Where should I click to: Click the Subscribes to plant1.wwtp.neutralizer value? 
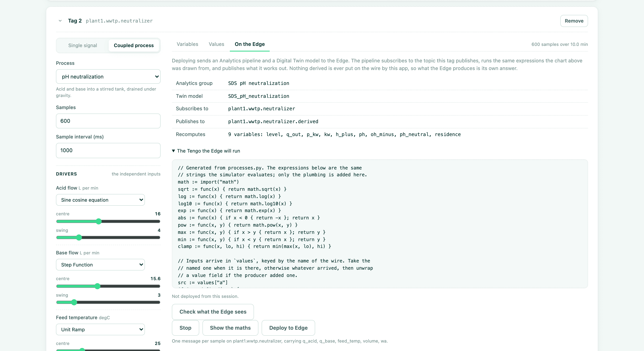tap(261, 108)
